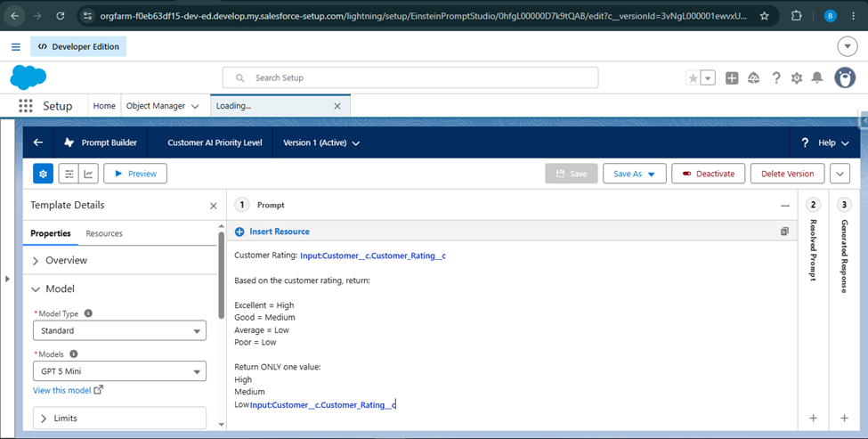Image resolution: width=868 pixels, height=439 pixels.
Task: Open the Setup gear icon in header
Action: (797, 78)
